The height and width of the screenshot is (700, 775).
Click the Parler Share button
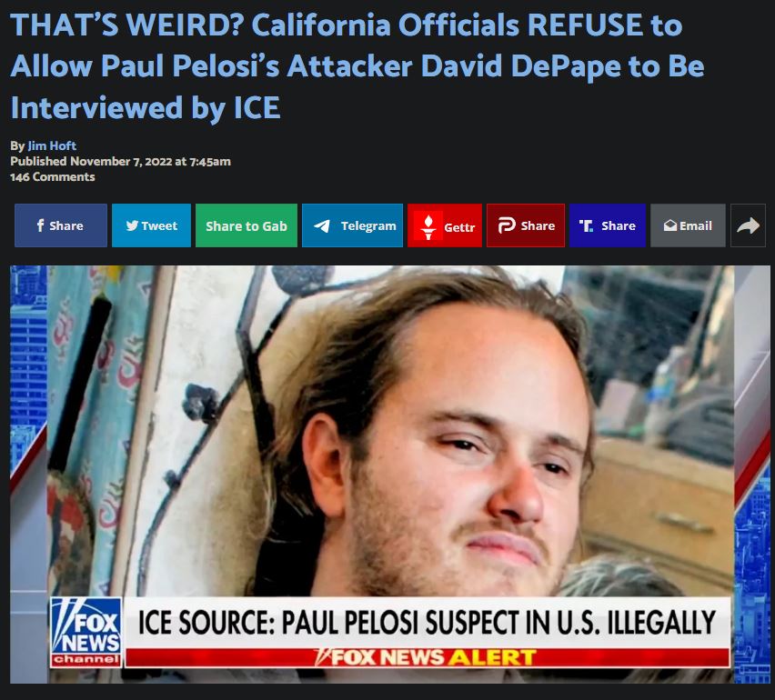click(x=526, y=225)
